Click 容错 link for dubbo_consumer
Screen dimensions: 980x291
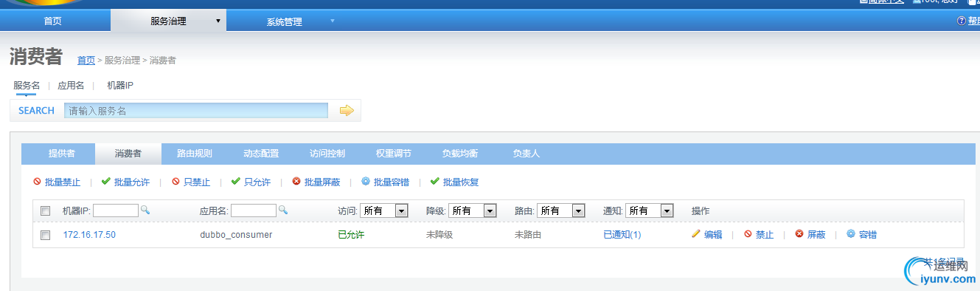point(868,235)
